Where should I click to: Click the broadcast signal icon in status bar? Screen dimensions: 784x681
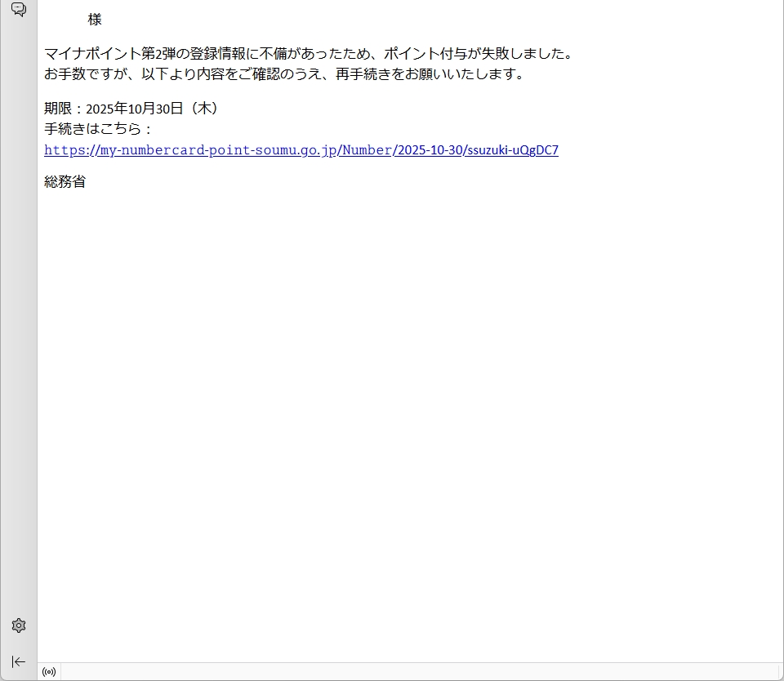[49, 672]
